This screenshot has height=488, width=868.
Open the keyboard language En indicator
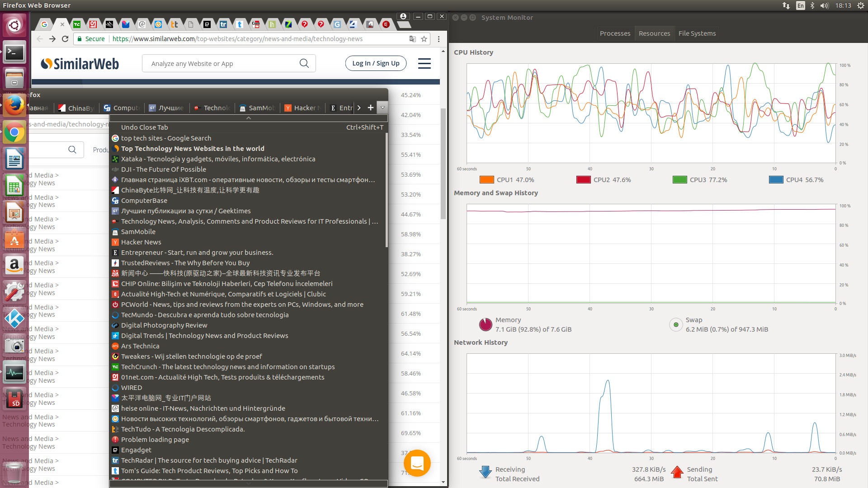click(x=800, y=5)
